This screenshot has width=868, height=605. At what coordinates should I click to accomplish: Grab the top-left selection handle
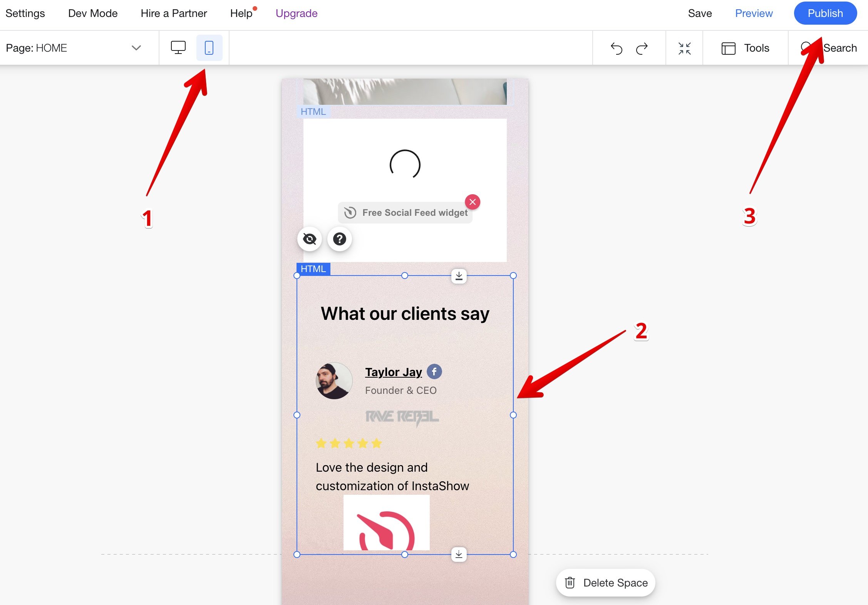[297, 276]
